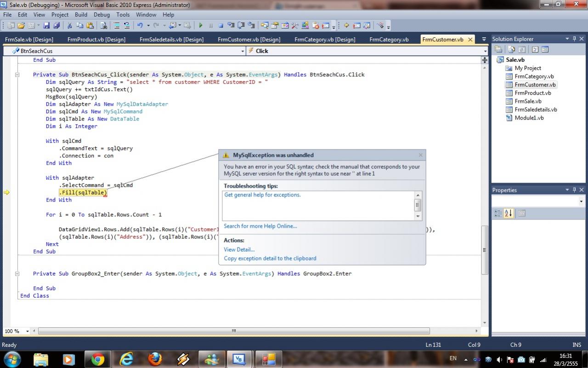Close the MySqlException popup

pyautogui.click(x=420, y=155)
